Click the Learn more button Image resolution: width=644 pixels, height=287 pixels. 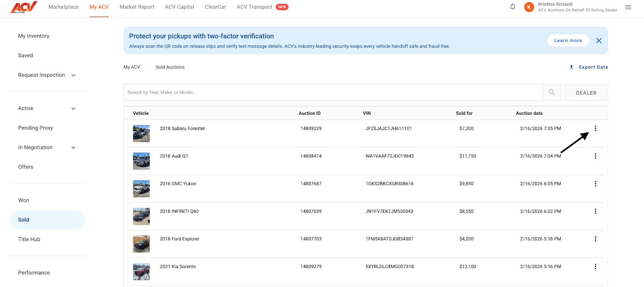[x=568, y=41]
